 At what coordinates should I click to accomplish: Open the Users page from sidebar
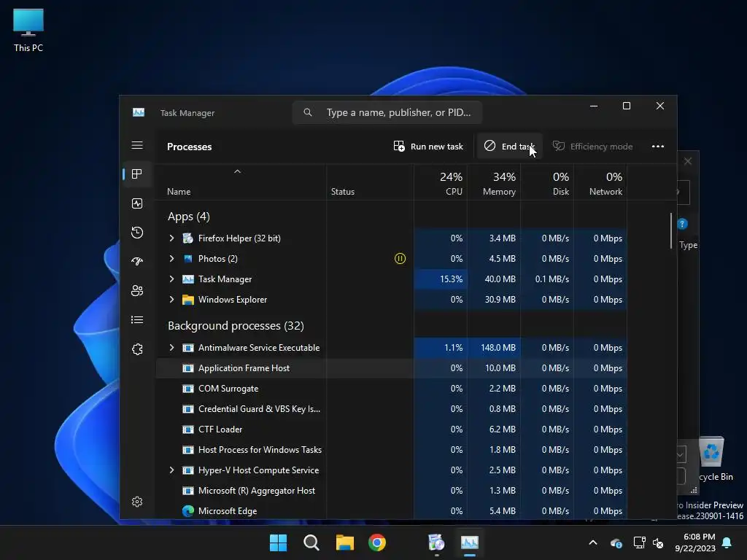click(137, 290)
